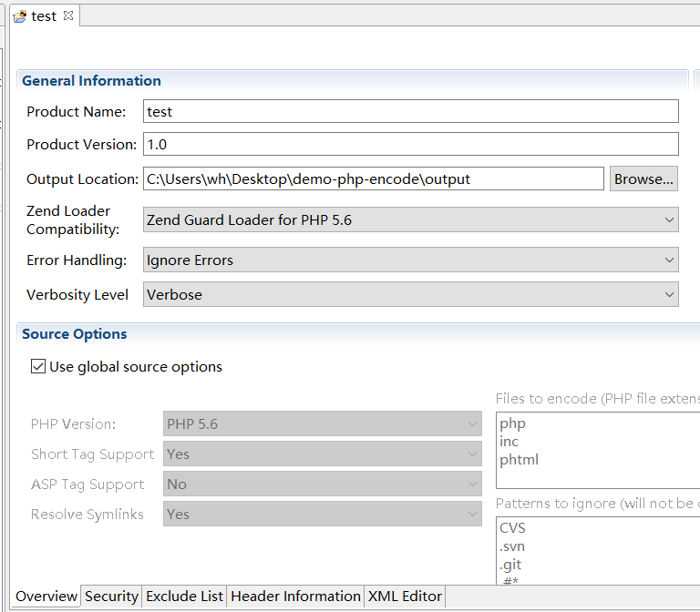The width and height of the screenshot is (700, 612).
Task: Expand the Short Tag Support dropdown
Action: [x=323, y=454]
